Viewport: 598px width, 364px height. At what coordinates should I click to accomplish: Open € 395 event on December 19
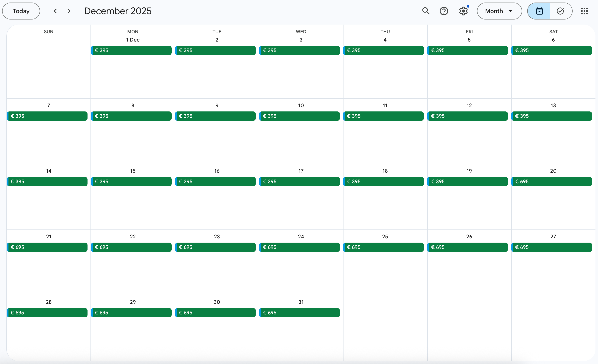(467, 182)
